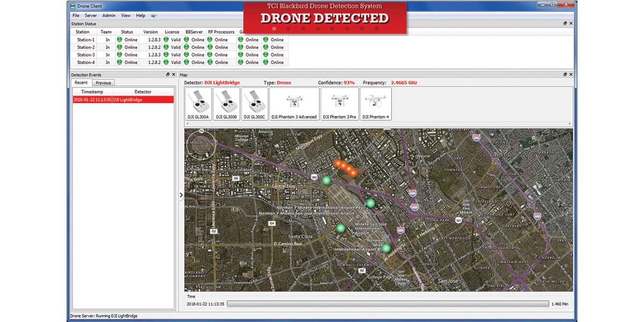Click the Detector DJI LightBridge label above the map
The height and width of the screenshot is (322, 644).
[212, 83]
